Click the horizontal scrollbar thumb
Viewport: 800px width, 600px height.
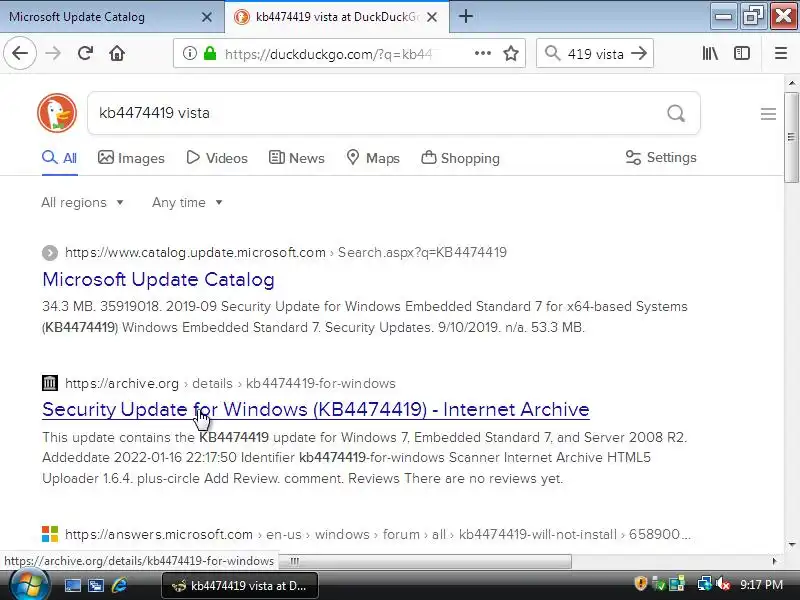point(425,561)
